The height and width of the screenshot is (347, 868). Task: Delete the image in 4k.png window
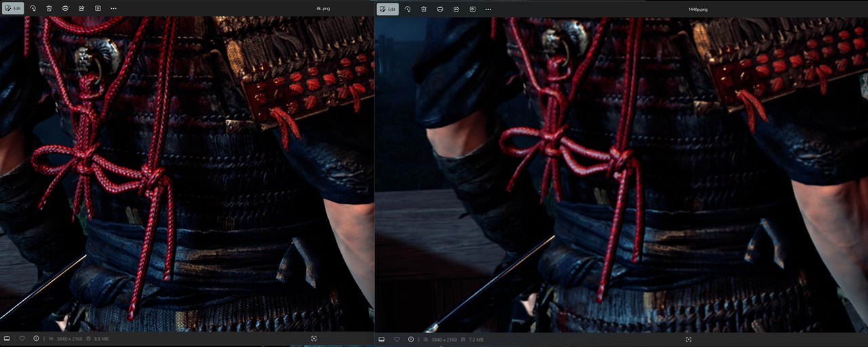49,9
